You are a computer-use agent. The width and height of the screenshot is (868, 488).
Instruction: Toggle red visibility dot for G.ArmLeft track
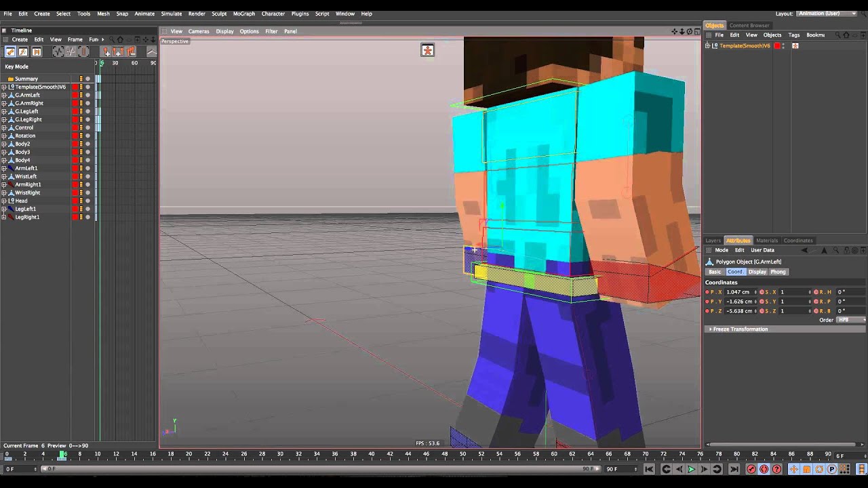(75, 95)
